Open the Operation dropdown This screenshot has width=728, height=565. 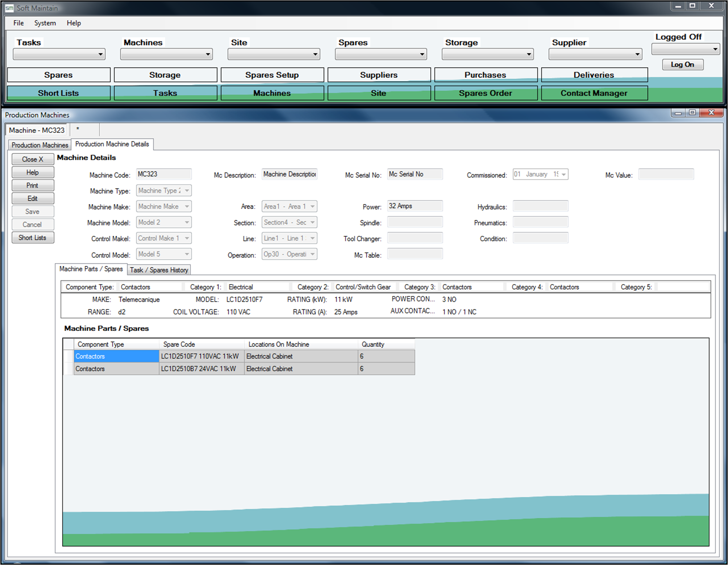[x=289, y=254]
